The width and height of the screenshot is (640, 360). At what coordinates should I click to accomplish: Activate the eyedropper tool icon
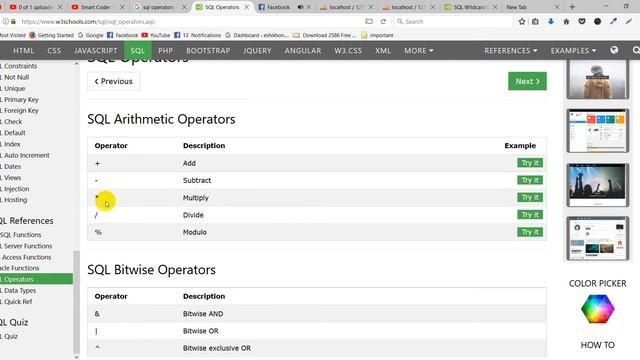point(613,22)
